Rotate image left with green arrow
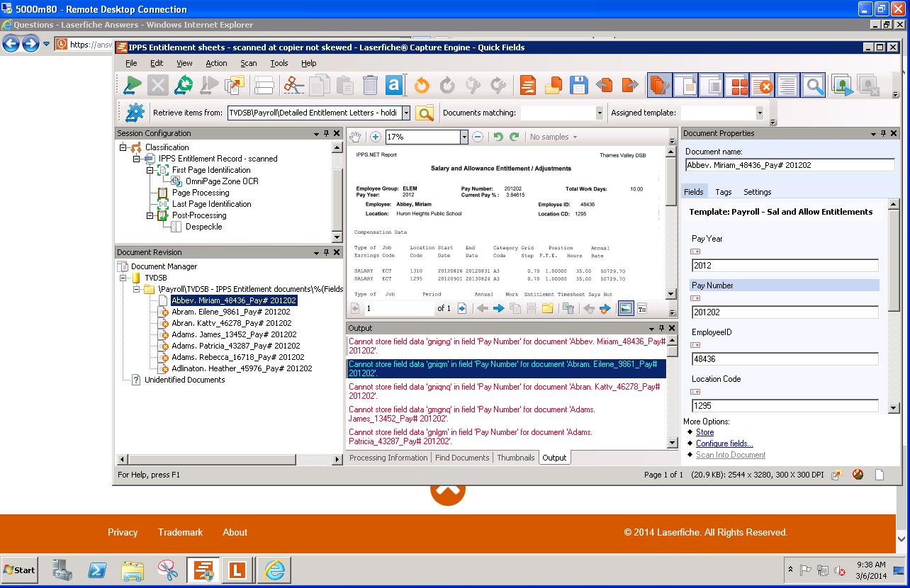Image resolution: width=910 pixels, height=588 pixels. (x=498, y=137)
